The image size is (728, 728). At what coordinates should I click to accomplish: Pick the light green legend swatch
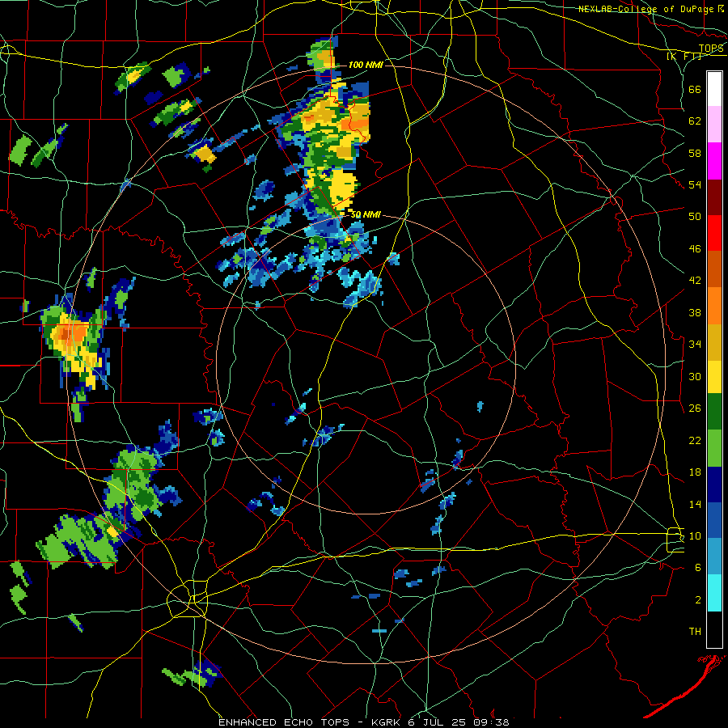click(x=714, y=448)
